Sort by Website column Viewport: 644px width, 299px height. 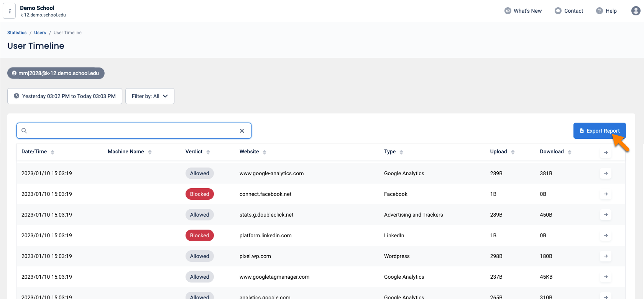(x=253, y=152)
